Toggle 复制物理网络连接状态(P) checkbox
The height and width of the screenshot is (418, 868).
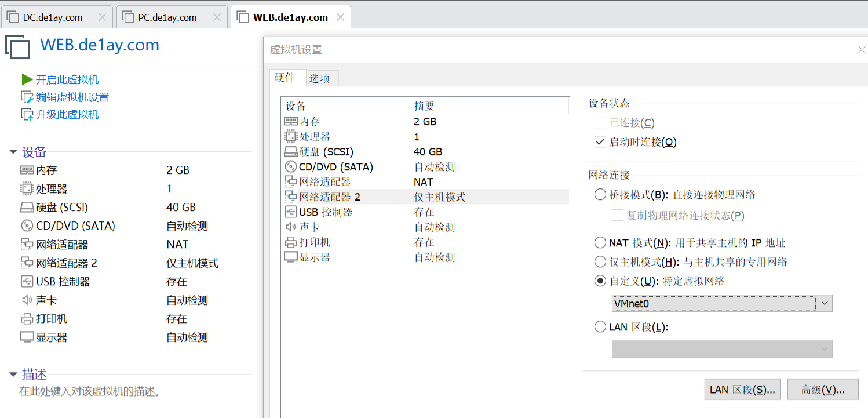[618, 216]
